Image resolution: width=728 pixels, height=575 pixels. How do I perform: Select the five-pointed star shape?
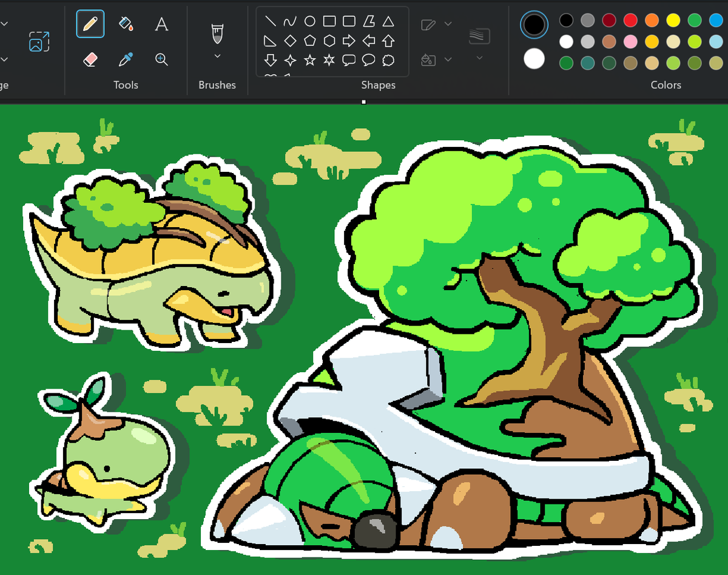pyautogui.click(x=309, y=60)
